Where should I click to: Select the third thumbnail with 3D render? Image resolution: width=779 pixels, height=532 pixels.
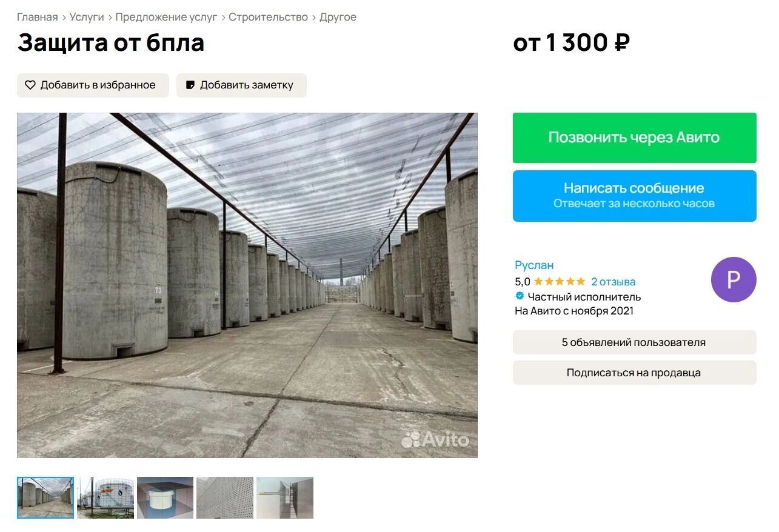pyautogui.click(x=165, y=497)
